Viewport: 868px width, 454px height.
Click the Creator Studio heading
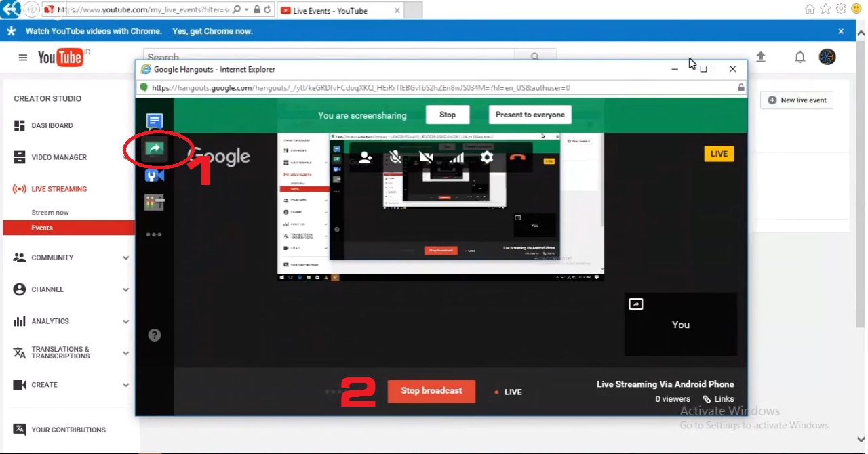click(47, 98)
